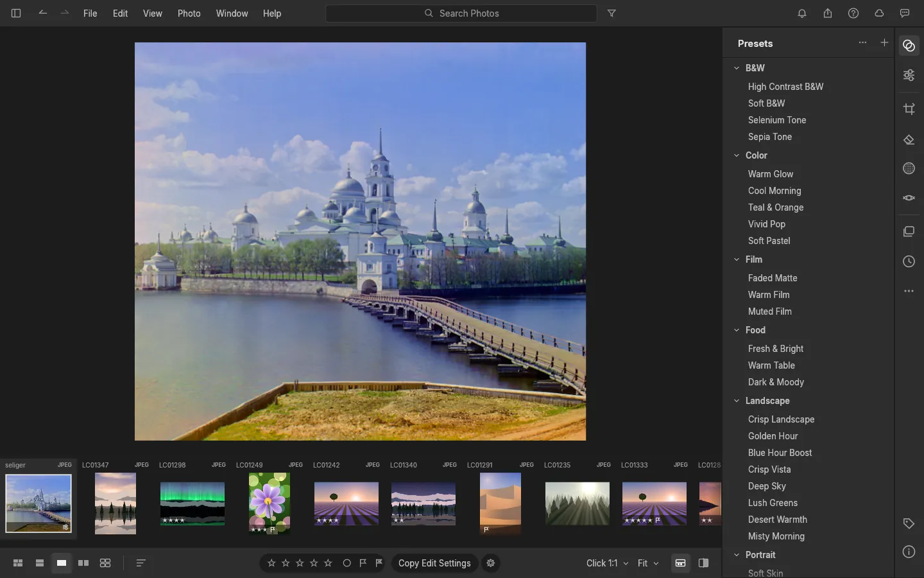Image resolution: width=924 pixels, height=578 pixels.
Task: Open the Crop tool
Action: point(909,109)
